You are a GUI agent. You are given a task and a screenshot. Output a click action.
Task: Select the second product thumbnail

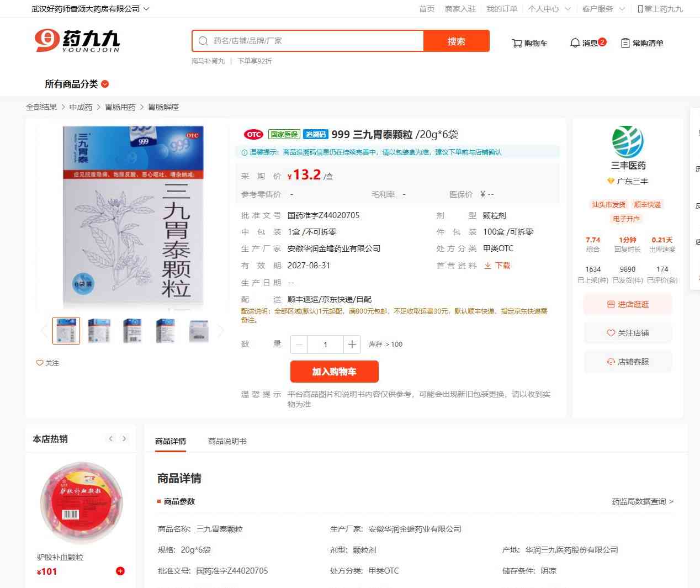coord(99,331)
